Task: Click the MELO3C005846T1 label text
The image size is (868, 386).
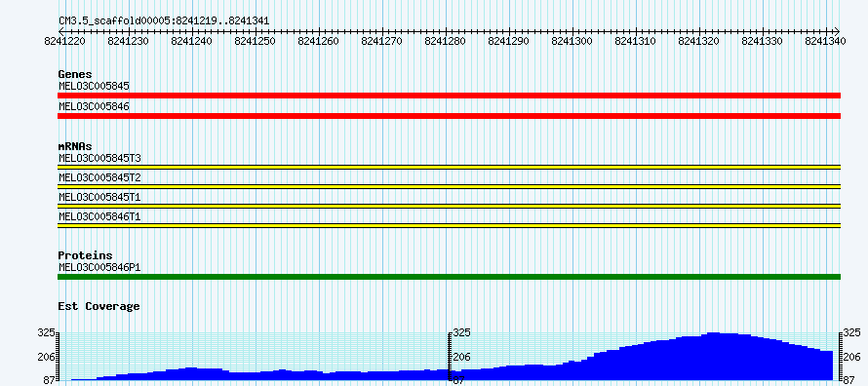Action: tap(99, 216)
